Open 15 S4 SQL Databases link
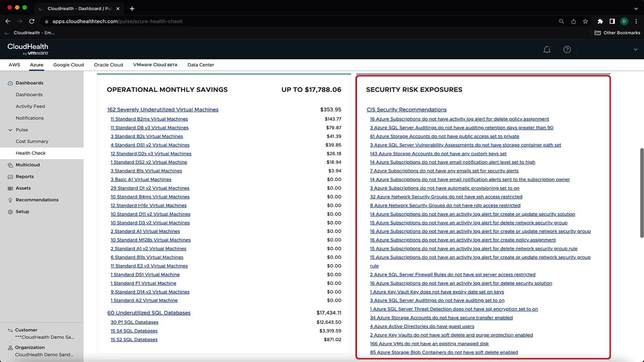644x362 pixels. pos(134,331)
